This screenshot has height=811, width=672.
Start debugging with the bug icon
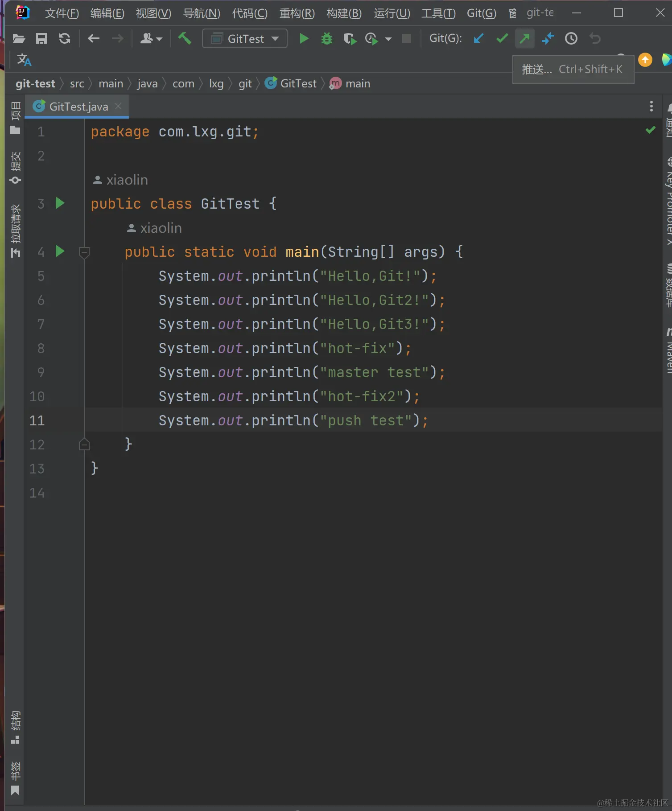pyautogui.click(x=327, y=39)
